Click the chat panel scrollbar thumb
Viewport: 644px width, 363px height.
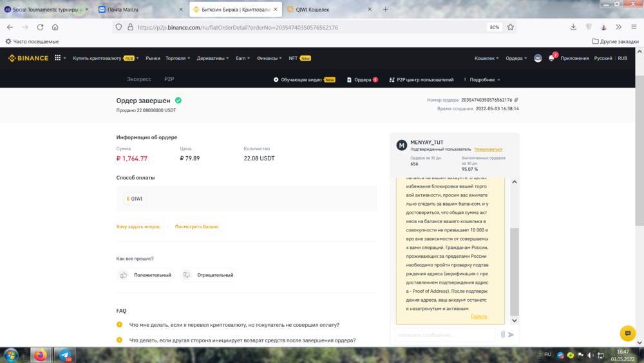[514, 271]
